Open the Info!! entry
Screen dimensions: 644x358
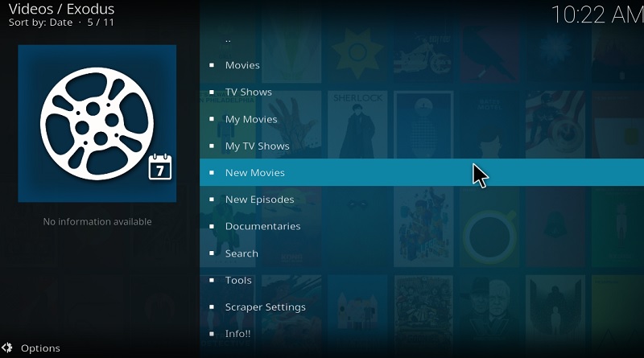click(422, 334)
